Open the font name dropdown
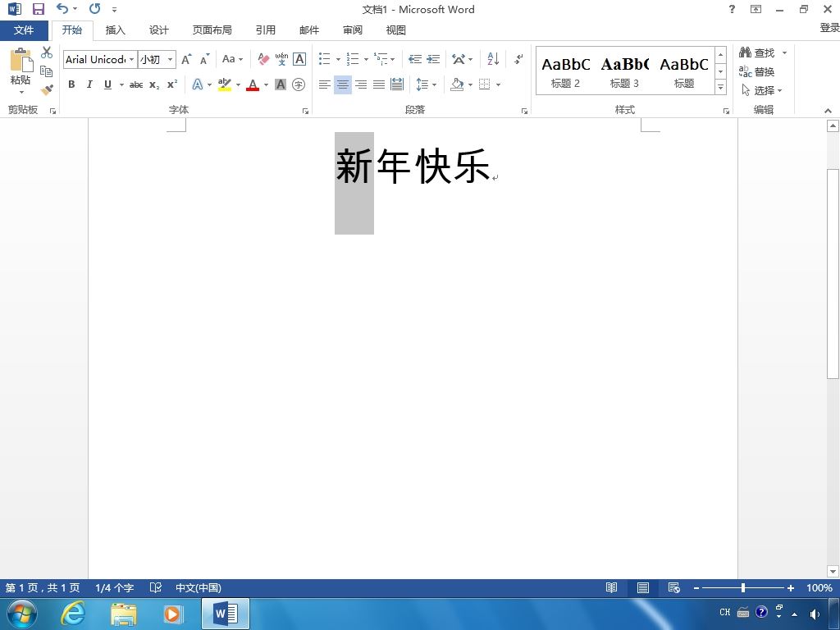Viewport: 840px width, 630px height. pyautogui.click(x=131, y=59)
